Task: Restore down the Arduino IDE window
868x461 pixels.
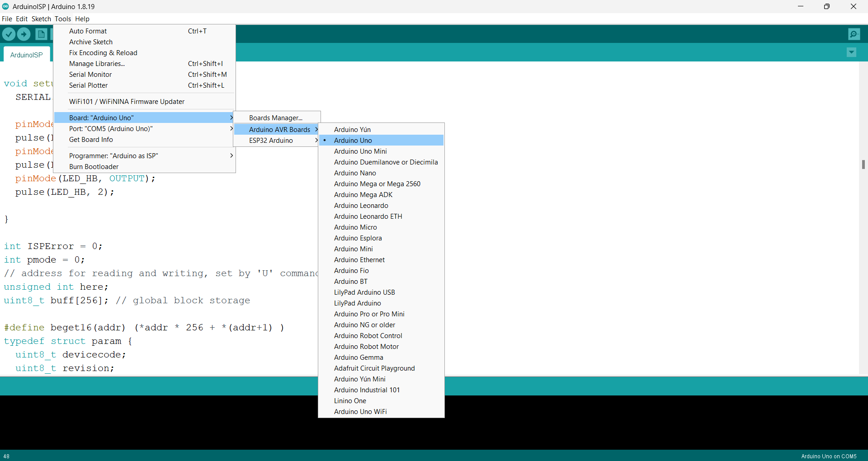Action: tap(827, 6)
